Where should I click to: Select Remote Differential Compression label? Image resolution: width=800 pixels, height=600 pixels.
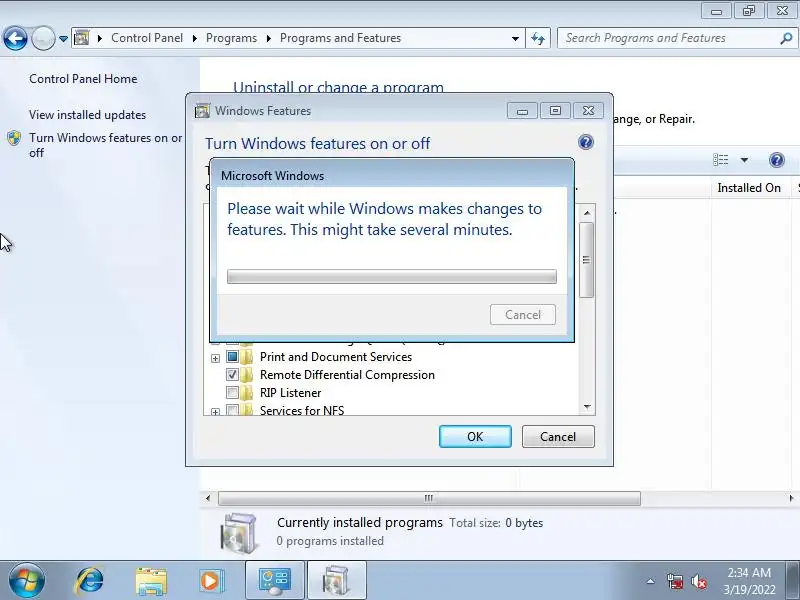[347, 374]
